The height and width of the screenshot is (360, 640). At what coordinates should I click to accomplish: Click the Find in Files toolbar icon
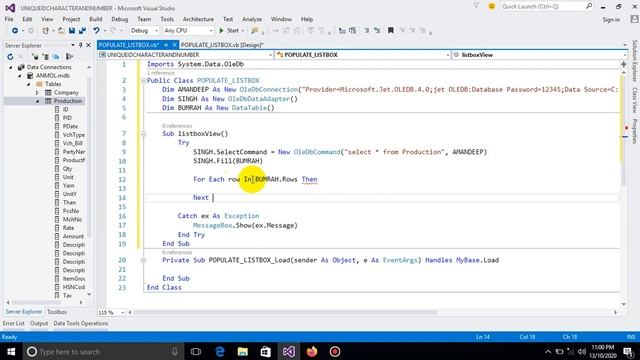(255, 31)
